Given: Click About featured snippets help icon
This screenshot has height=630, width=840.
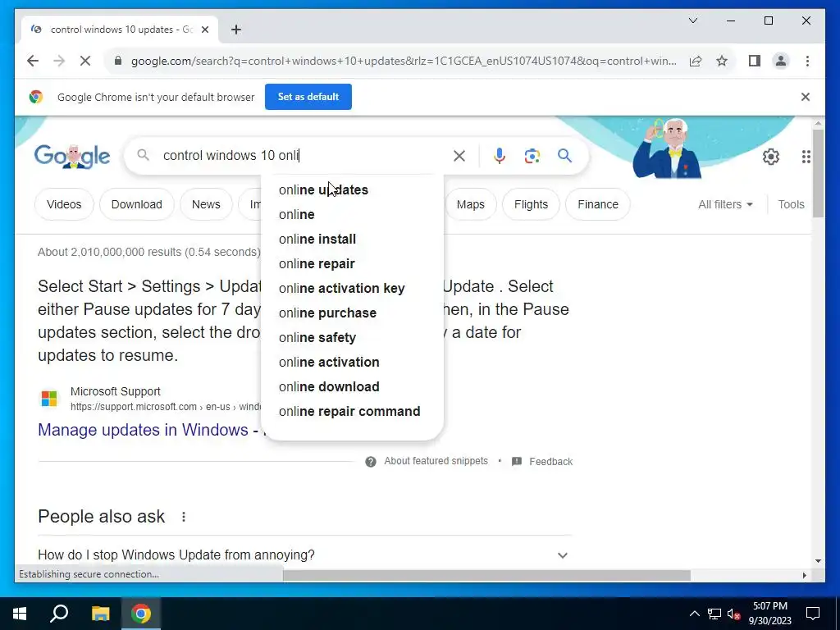Looking at the screenshot, I should click(x=371, y=462).
